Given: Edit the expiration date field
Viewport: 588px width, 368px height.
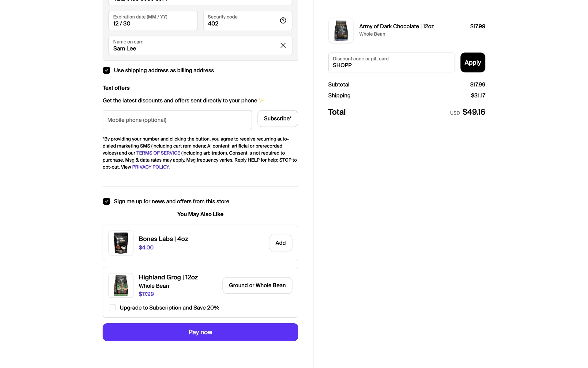Looking at the screenshot, I should (153, 21).
